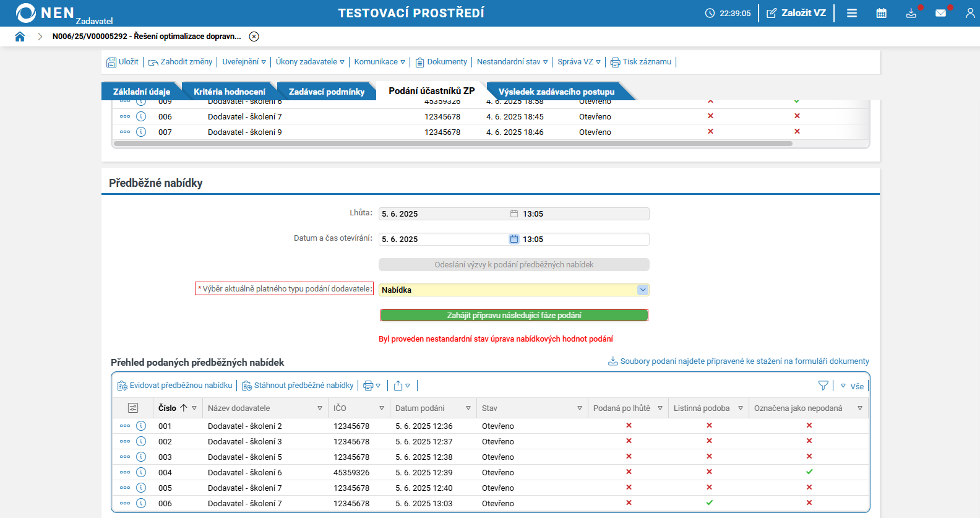Open the table column settings icon
The height and width of the screenshot is (518, 980).
(x=133, y=408)
